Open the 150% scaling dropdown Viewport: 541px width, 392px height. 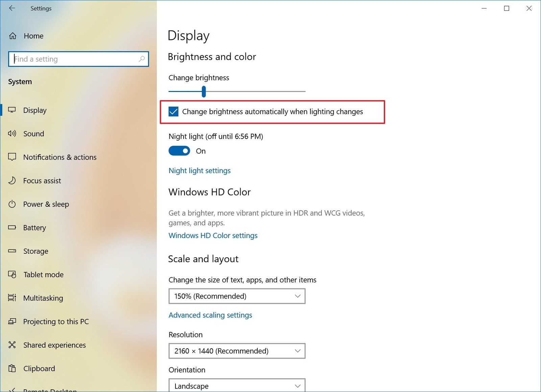237,296
